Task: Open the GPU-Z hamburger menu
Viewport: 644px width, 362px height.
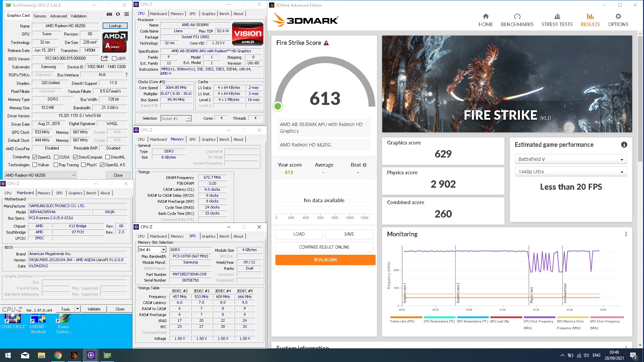Action: (x=126, y=14)
